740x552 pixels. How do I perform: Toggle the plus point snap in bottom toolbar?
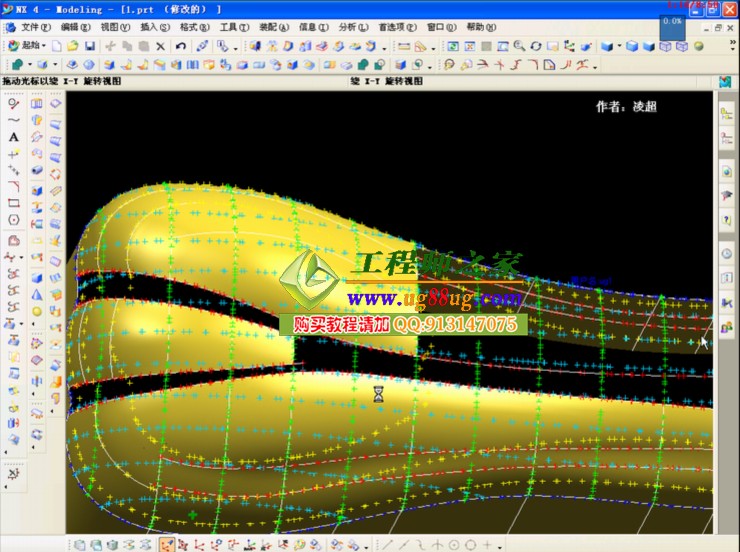point(487,545)
